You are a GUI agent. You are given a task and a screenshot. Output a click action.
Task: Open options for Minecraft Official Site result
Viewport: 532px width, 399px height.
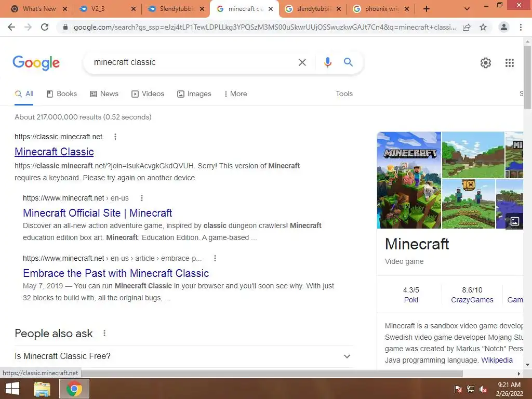click(x=142, y=198)
